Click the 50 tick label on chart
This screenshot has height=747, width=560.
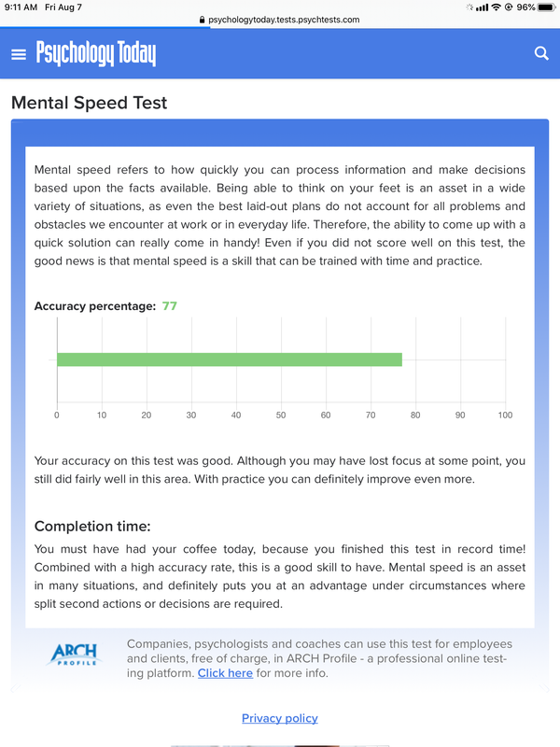[x=281, y=415]
